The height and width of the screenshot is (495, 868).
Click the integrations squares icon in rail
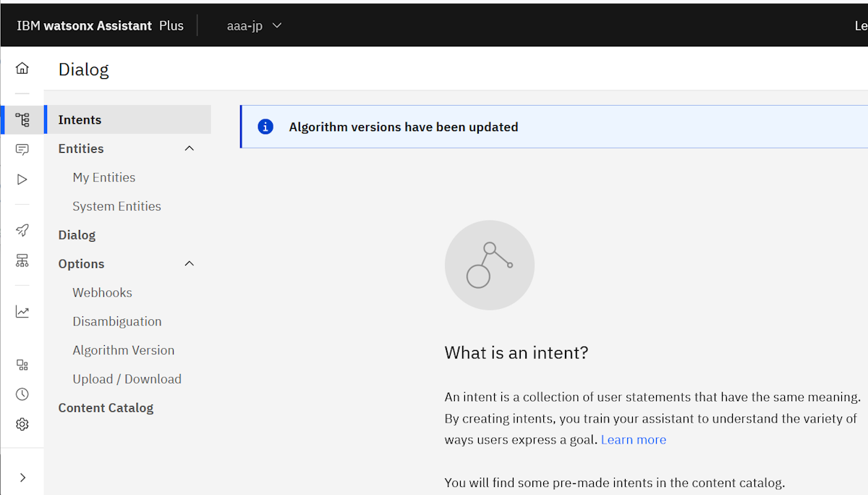coord(22,365)
